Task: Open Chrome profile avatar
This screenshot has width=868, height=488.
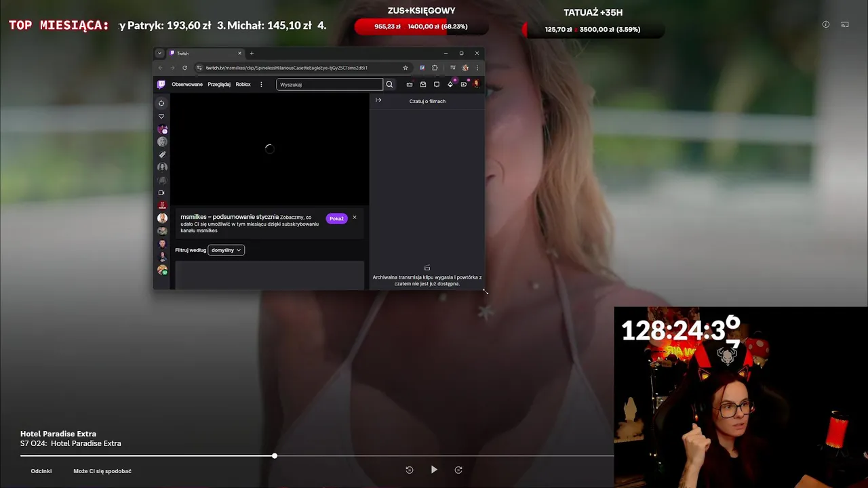Action: [465, 68]
